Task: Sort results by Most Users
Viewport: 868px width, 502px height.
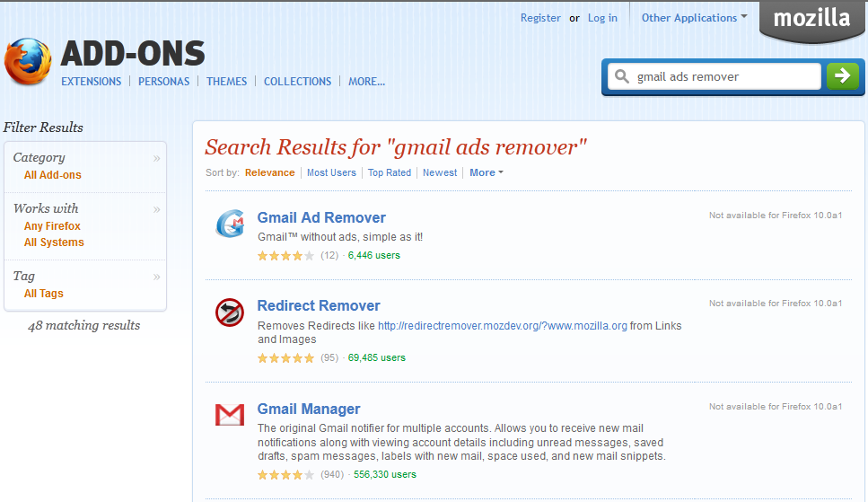Action: click(x=331, y=172)
